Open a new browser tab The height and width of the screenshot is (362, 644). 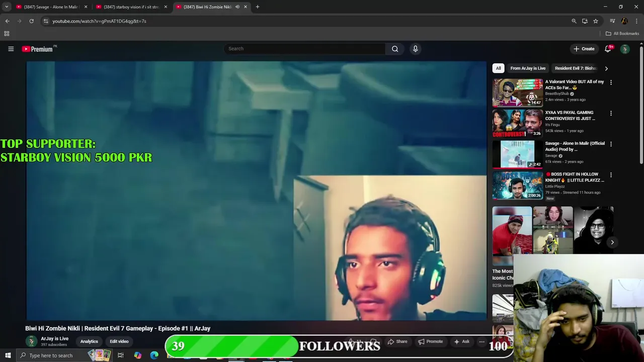point(257,7)
